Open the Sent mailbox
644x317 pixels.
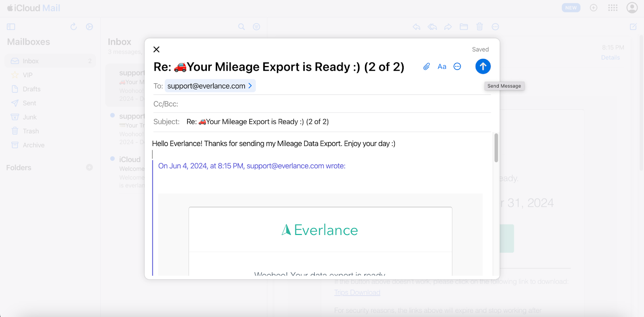(x=29, y=103)
